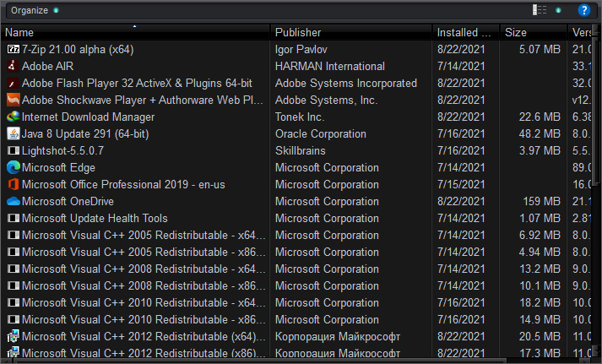Click the Microsoft OneDrive cloud icon
This screenshot has width=602, height=364.
[14, 201]
